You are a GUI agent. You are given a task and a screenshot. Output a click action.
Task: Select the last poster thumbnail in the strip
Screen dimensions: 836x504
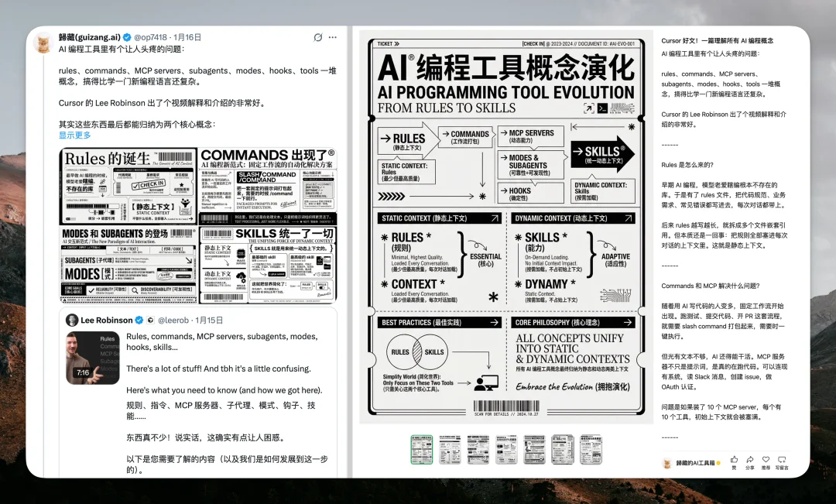592,449
